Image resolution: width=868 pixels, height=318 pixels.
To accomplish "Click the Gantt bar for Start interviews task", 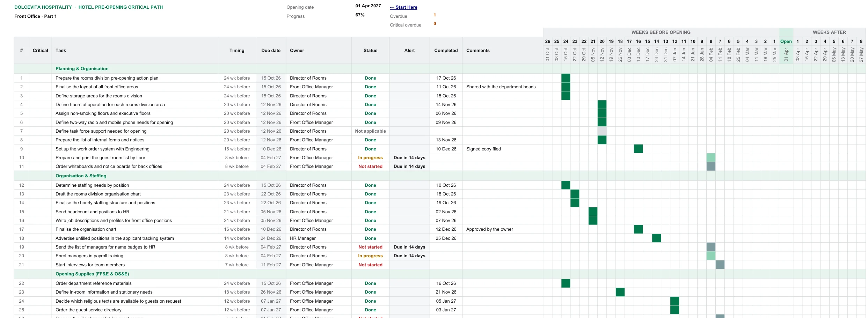I will pos(720,265).
